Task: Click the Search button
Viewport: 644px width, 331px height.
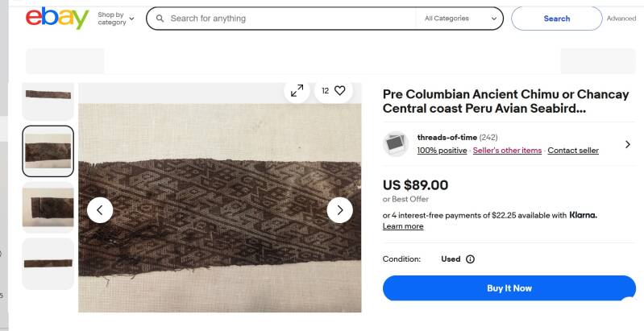Action: click(x=556, y=18)
